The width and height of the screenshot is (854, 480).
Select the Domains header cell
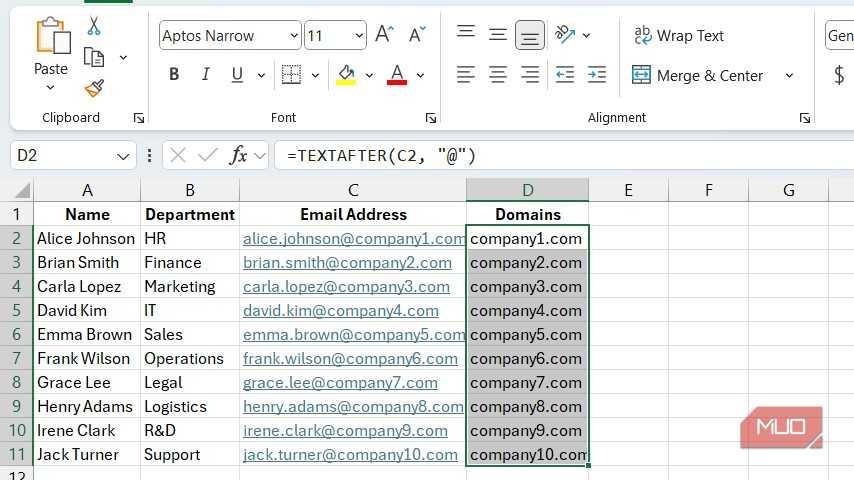tap(527, 214)
